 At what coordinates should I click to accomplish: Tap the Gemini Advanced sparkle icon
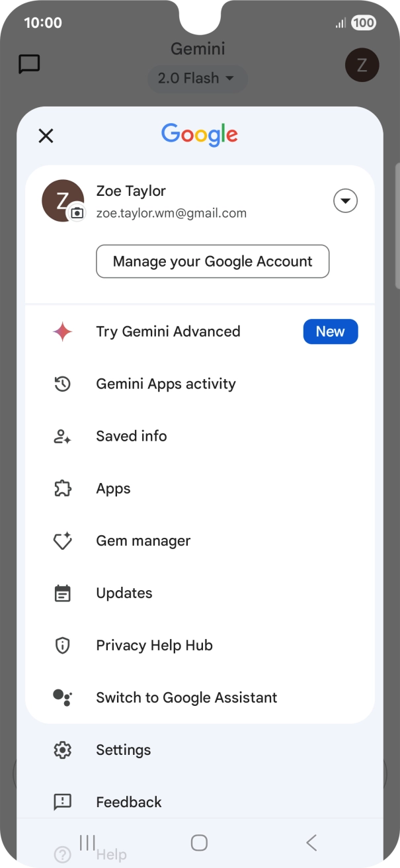[62, 331]
